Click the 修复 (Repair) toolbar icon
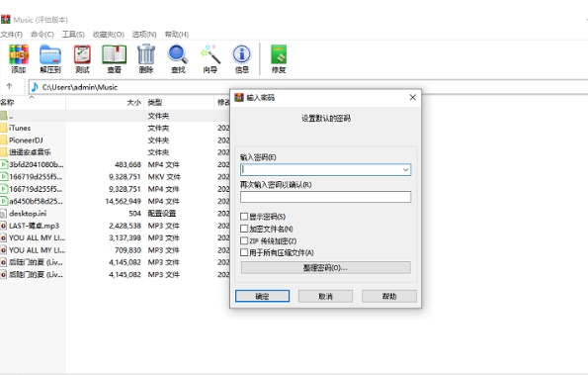 pyautogui.click(x=279, y=54)
